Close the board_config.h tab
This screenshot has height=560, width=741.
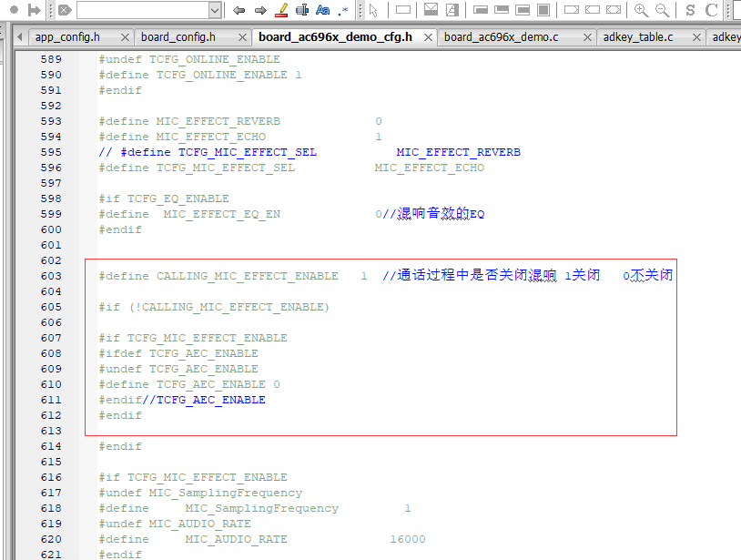click(x=242, y=37)
